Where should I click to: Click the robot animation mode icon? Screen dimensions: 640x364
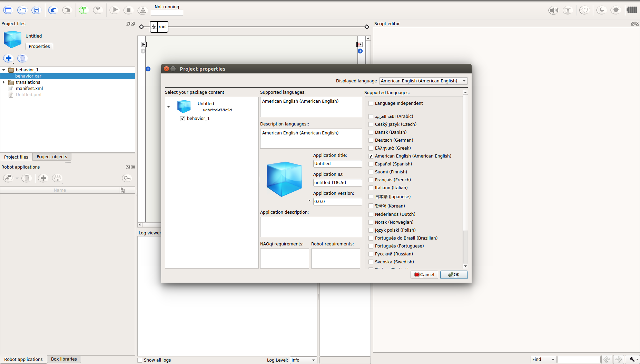[568, 10]
